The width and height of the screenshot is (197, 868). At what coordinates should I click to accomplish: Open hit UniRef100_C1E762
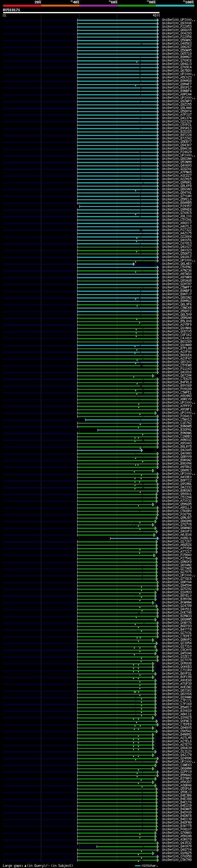tap(177, 423)
